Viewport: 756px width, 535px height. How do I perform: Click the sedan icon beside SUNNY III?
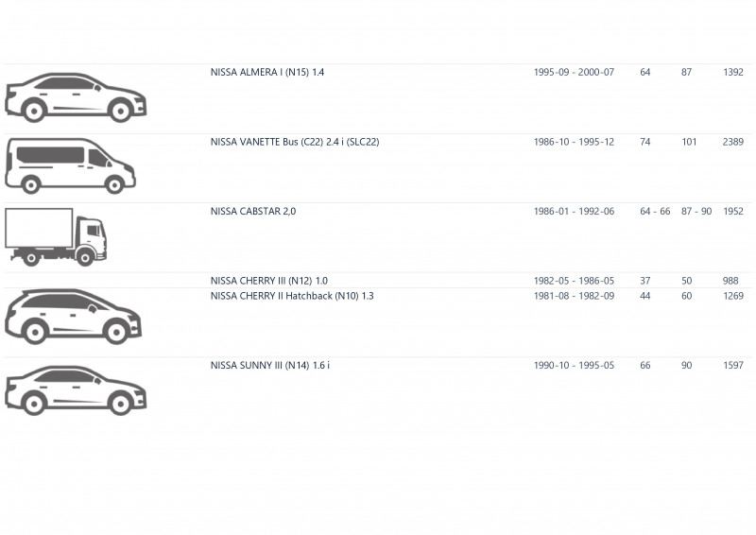pyautogui.click(x=76, y=390)
